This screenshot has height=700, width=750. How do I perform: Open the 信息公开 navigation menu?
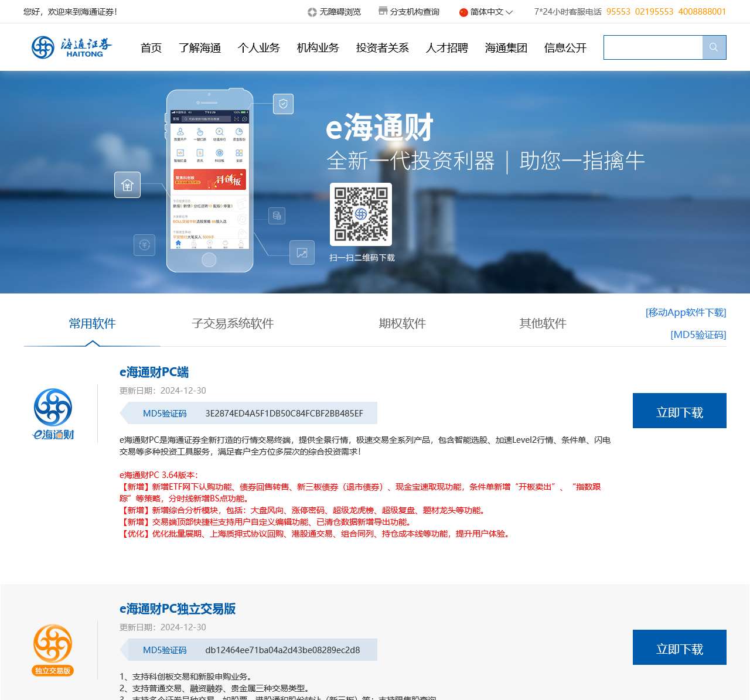pos(565,48)
